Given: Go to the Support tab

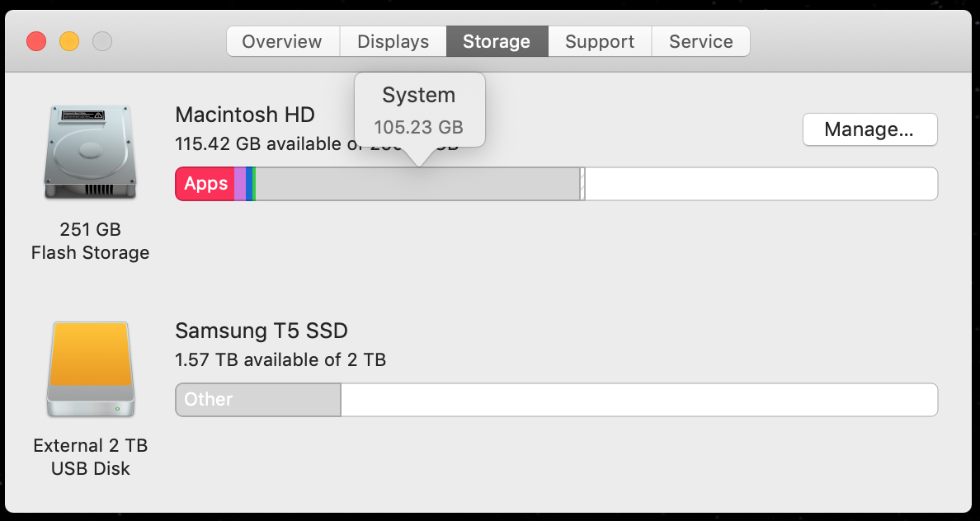Looking at the screenshot, I should 600,41.
